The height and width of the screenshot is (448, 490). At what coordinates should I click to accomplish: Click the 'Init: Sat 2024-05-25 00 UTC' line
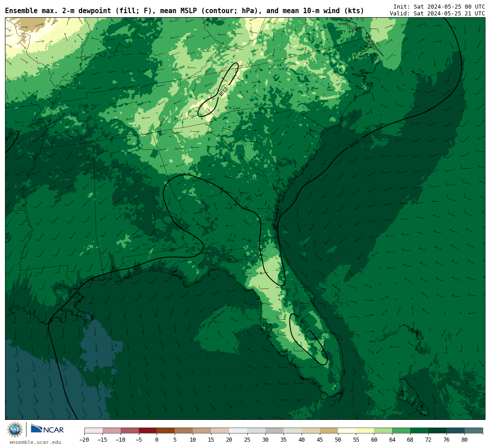click(x=439, y=6)
